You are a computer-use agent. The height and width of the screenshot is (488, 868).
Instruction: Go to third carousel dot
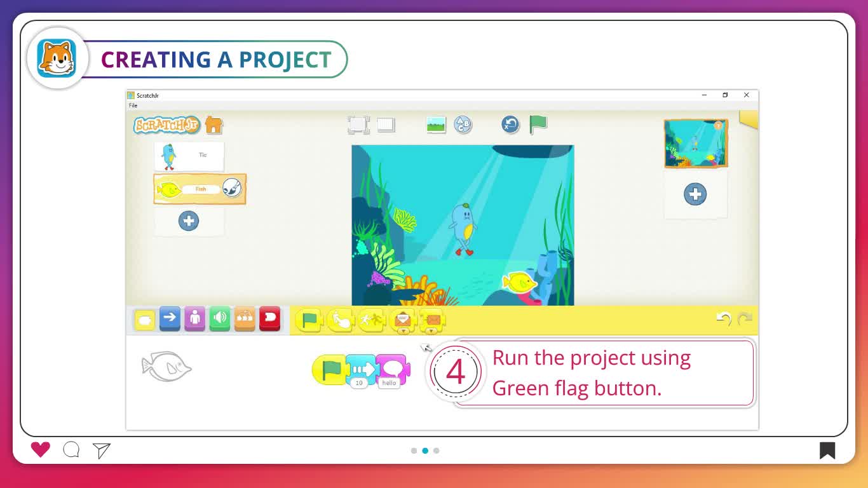[436, 451]
